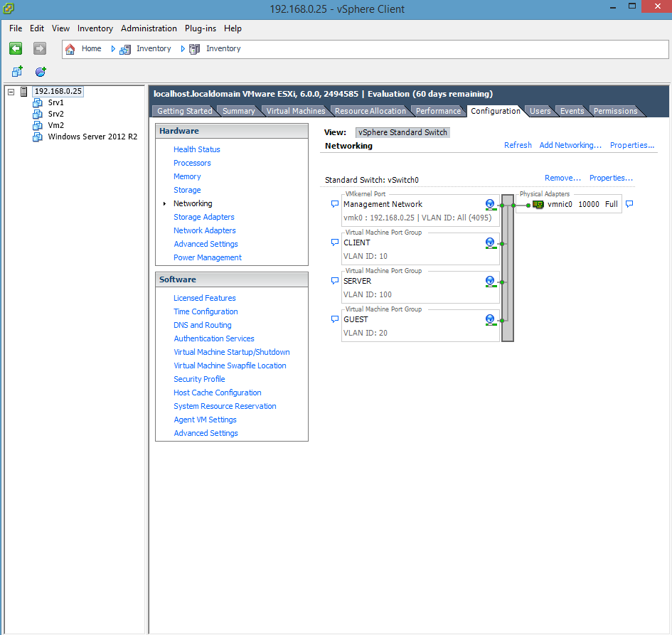The image size is (672, 635).
Task: Switch to the Virtual Machines tab
Action: tap(296, 111)
